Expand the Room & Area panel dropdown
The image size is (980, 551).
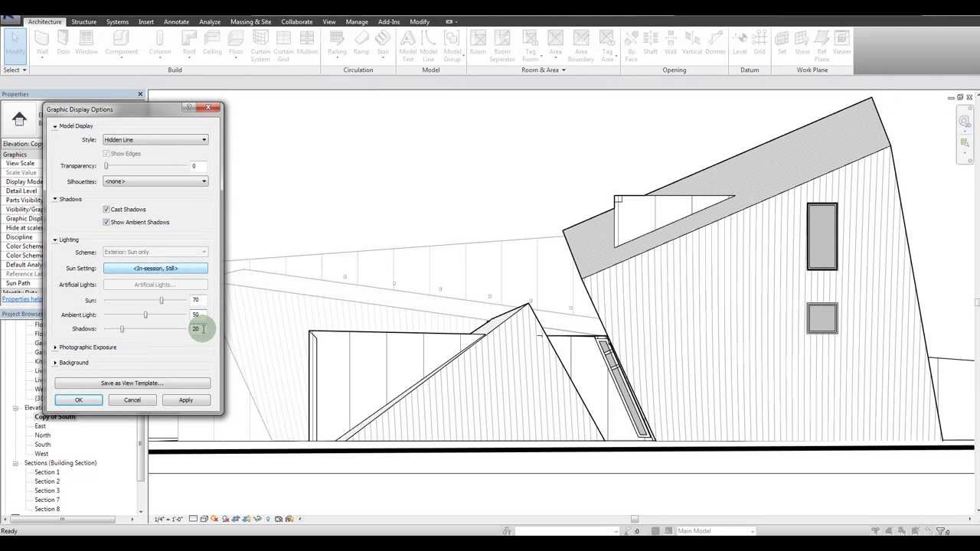[543, 70]
